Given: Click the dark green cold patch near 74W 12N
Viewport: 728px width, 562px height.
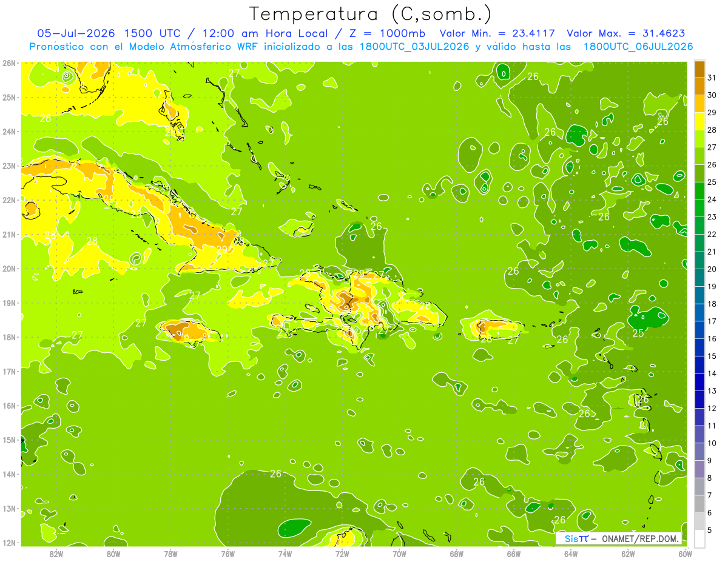Looking at the screenshot, I should pyautogui.click(x=294, y=528).
